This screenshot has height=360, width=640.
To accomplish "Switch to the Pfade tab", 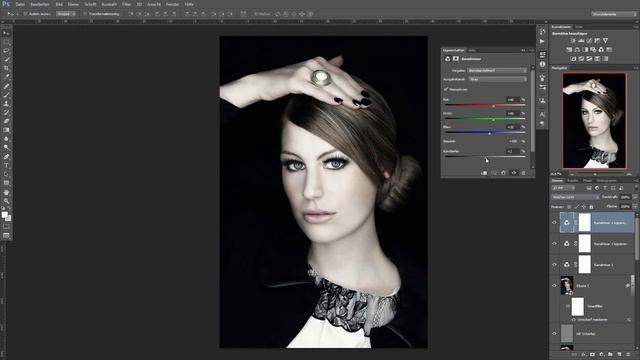I will click(587, 180).
